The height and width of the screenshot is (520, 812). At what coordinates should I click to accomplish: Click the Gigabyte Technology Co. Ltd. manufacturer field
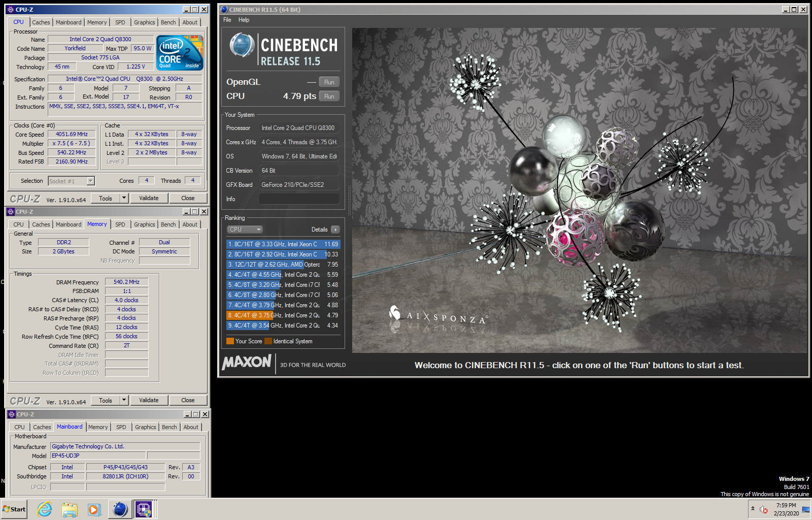coord(125,446)
